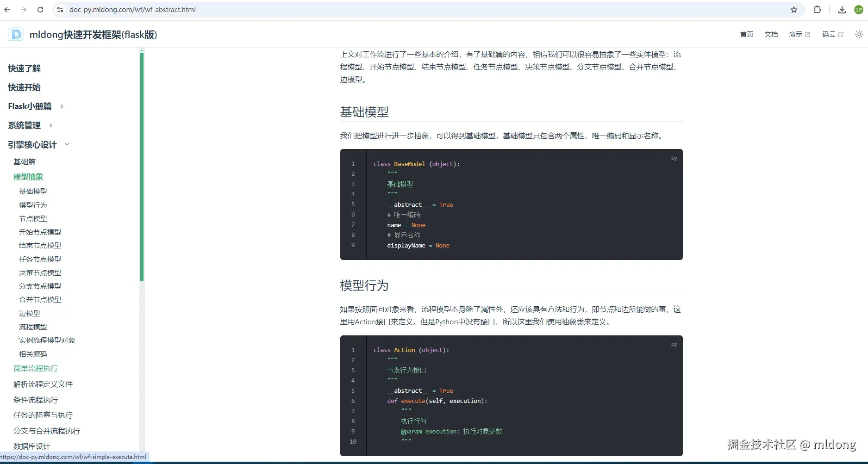
Task: Open 简单流程执行 page in sidebar
Action: click(36, 368)
